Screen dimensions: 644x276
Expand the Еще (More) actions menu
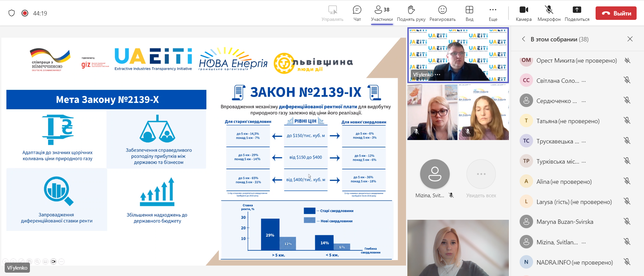493,13
